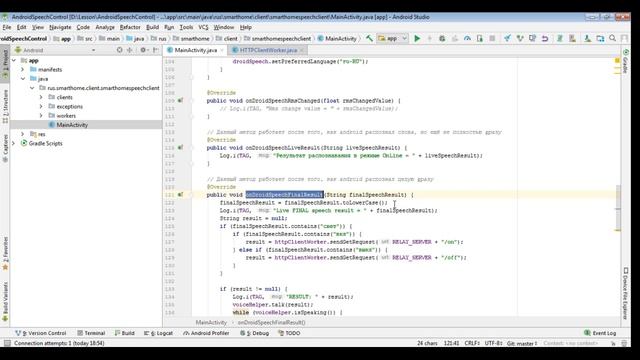The height and width of the screenshot is (360, 640).
Task: Click the AVD Manager icon in toolbar
Action: (x=572, y=38)
